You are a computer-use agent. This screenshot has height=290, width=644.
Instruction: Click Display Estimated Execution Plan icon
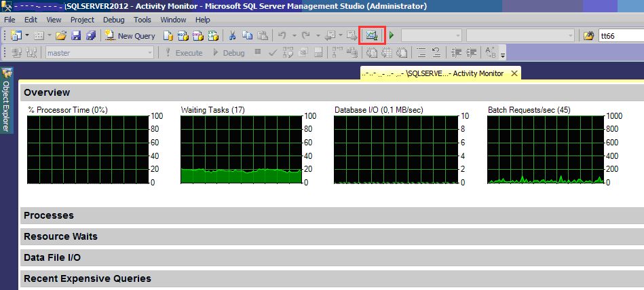pyautogui.click(x=288, y=52)
